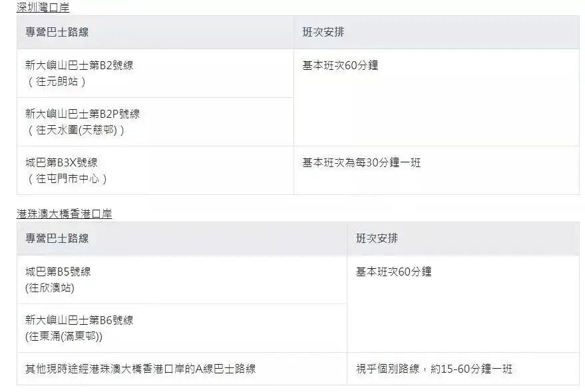Select the (往欣澳站) destination text
585x392 pixels.
50,288
